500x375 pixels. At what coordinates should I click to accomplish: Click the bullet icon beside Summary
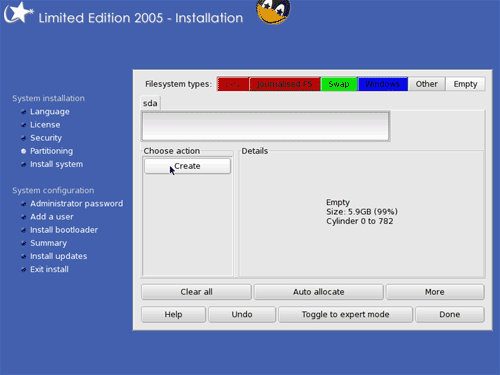pos(23,243)
